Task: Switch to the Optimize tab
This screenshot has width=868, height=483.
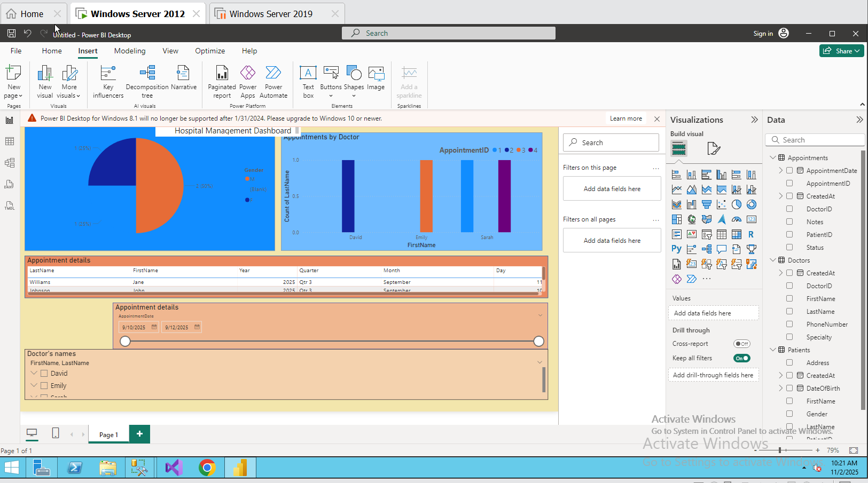Action: (210, 51)
